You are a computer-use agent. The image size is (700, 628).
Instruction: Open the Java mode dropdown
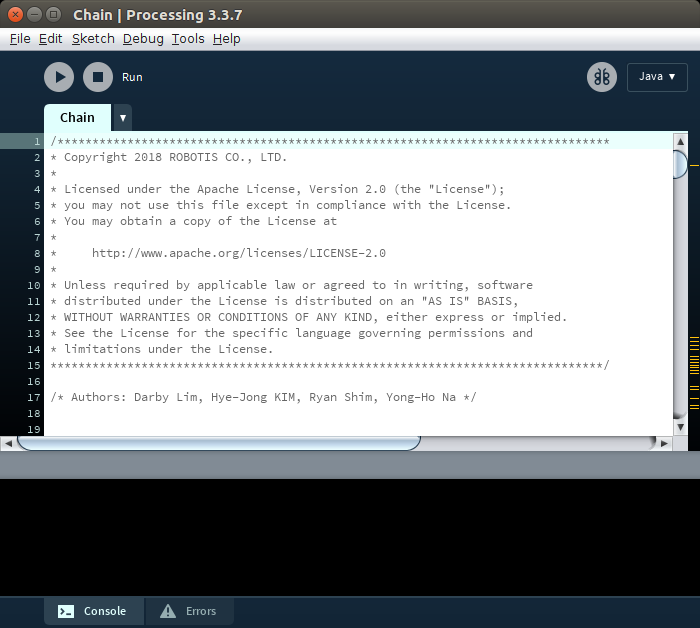pyautogui.click(x=657, y=77)
